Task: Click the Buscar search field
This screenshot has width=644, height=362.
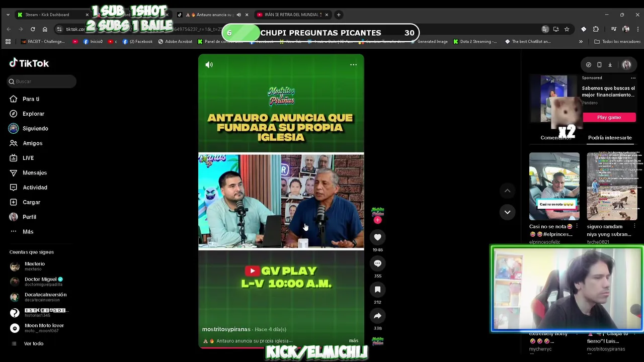Action: (42, 81)
